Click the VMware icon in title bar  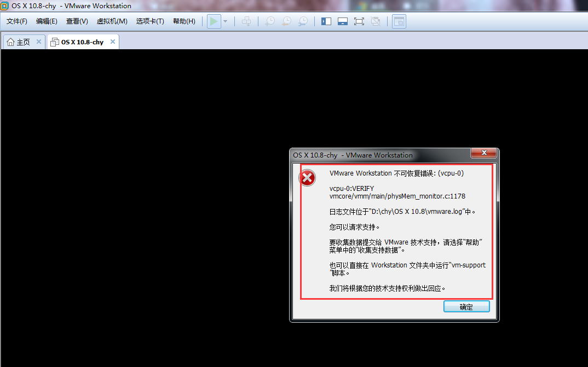4,5
